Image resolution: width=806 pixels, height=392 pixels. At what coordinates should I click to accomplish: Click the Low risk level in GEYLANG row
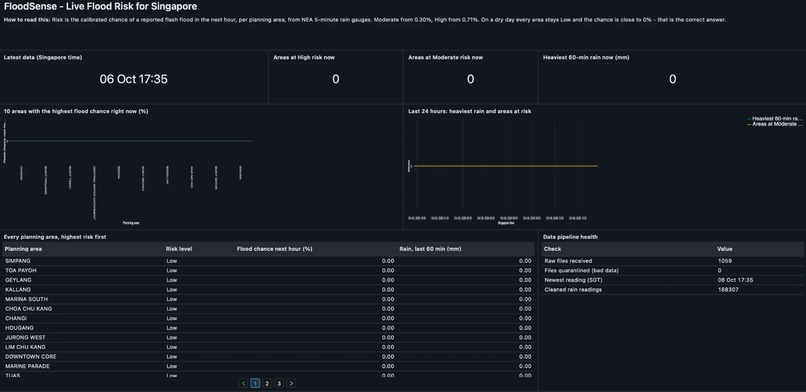[172, 280]
